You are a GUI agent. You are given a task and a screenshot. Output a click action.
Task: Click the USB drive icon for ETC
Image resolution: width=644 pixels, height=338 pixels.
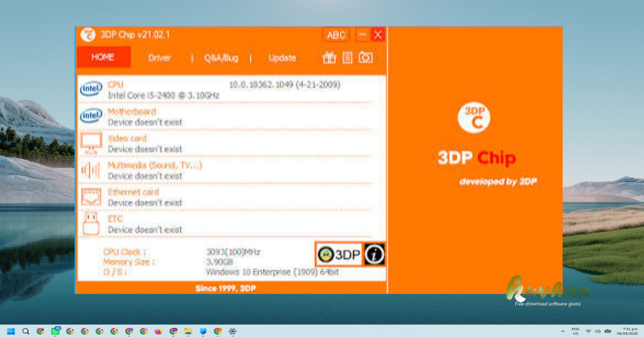click(x=91, y=223)
